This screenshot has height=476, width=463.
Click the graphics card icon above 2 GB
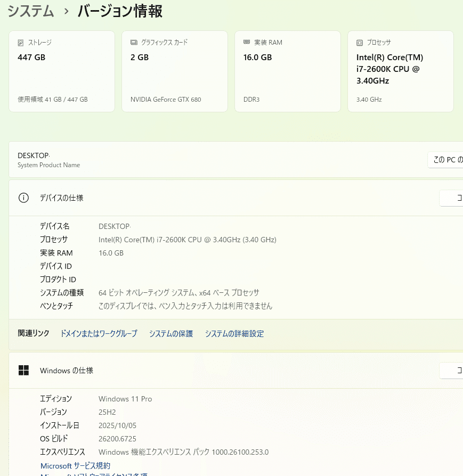click(135, 42)
